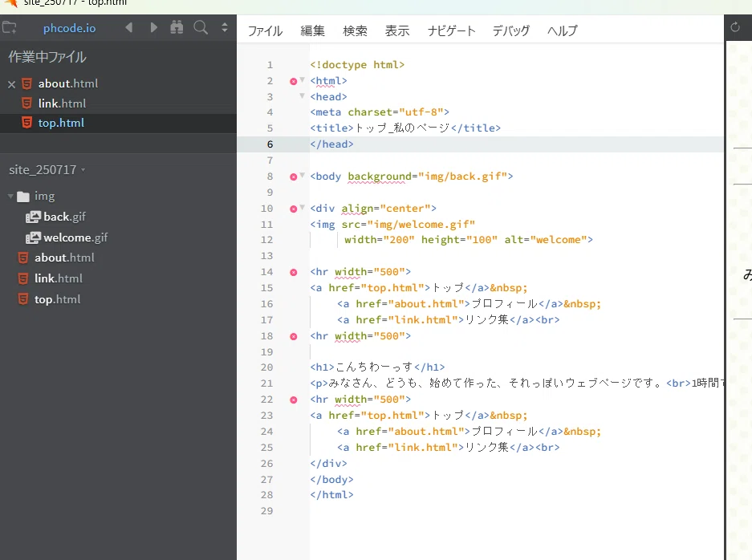Open the ナビゲート menu
Viewport: 752px width, 560px height.
(451, 30)
